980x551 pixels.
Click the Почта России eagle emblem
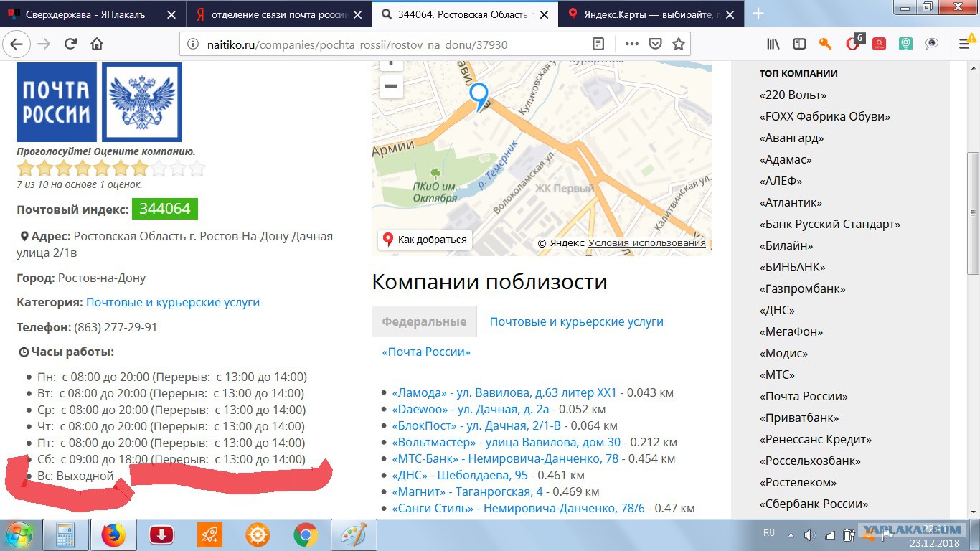(142, 102)
